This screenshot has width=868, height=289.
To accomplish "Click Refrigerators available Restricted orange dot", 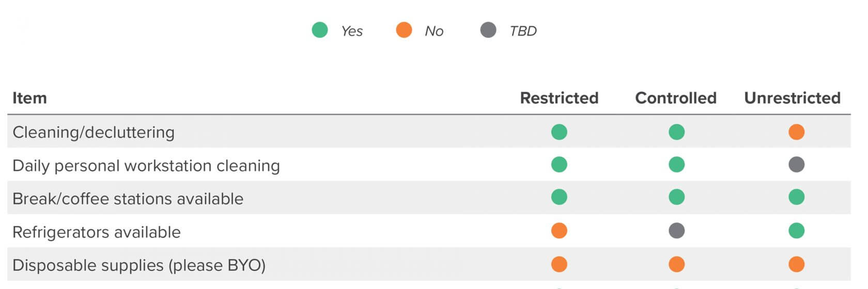I will (559, 230).
